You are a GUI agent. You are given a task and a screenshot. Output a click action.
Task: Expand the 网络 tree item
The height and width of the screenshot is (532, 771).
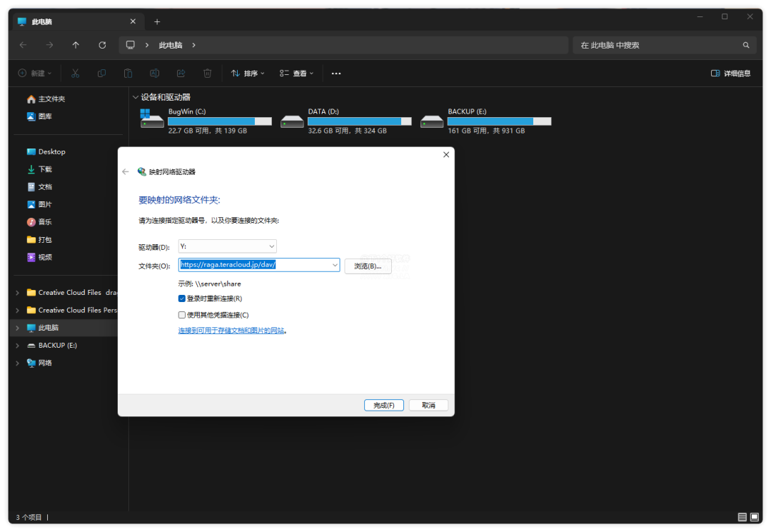click(17, 363)
